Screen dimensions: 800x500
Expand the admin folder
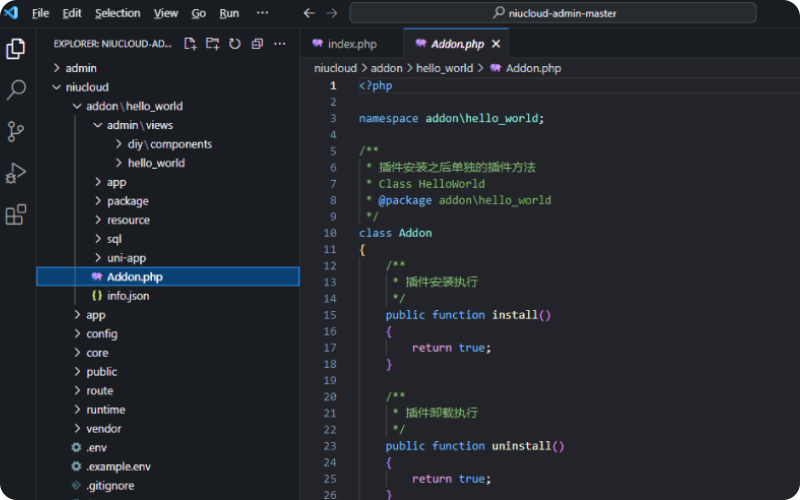(x=80, y=68)
